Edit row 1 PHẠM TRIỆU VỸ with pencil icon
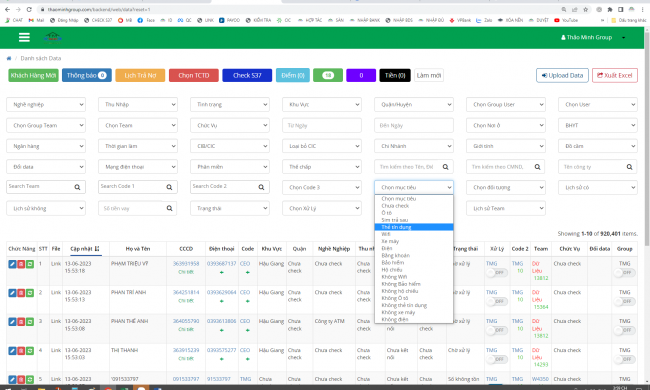 (x=12, y=264)
